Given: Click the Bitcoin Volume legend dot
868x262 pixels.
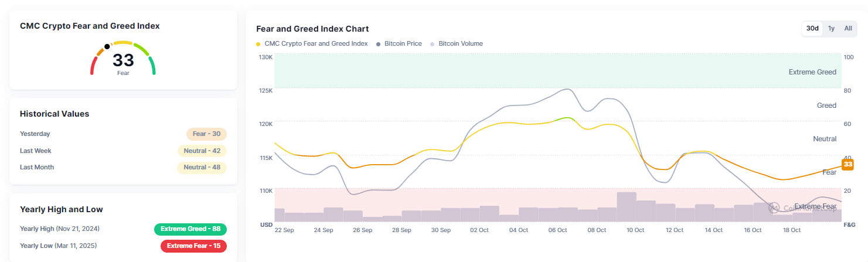Looking at the screenshot, I should pos(433,44).
